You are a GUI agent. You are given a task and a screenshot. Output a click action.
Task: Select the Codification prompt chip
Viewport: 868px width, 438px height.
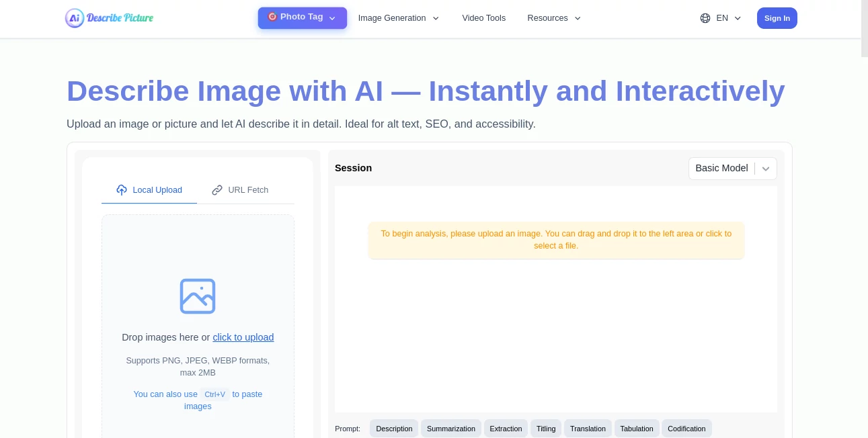click(x=686, y=429)
